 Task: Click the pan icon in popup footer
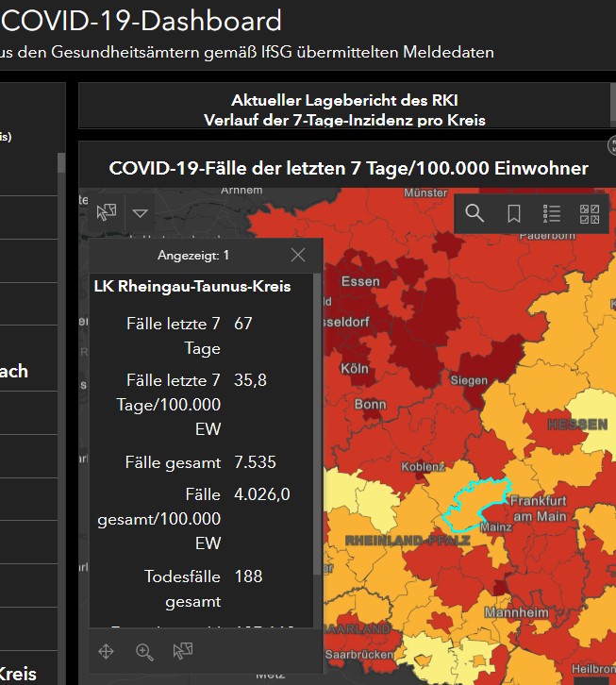[106, 651]
